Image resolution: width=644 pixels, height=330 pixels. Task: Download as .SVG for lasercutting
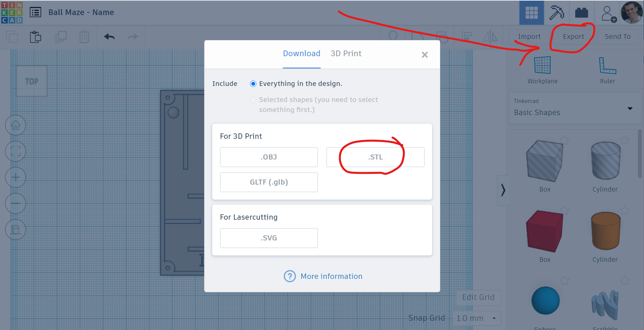click(269, 238)
